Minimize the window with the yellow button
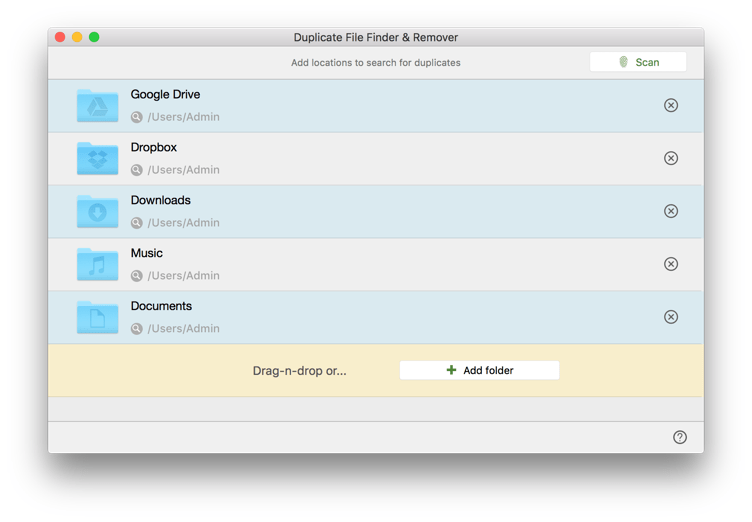752x522 pixels. point(77,37)
